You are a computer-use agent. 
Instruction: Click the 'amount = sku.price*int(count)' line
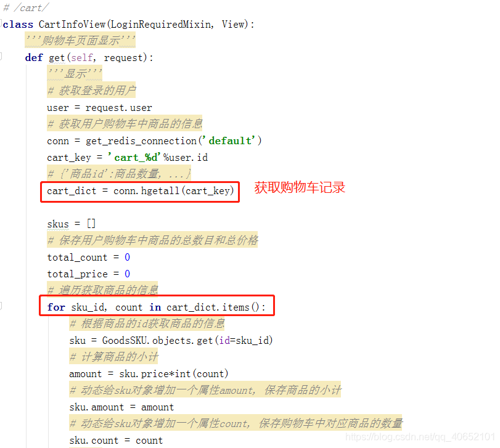point(149,374)
